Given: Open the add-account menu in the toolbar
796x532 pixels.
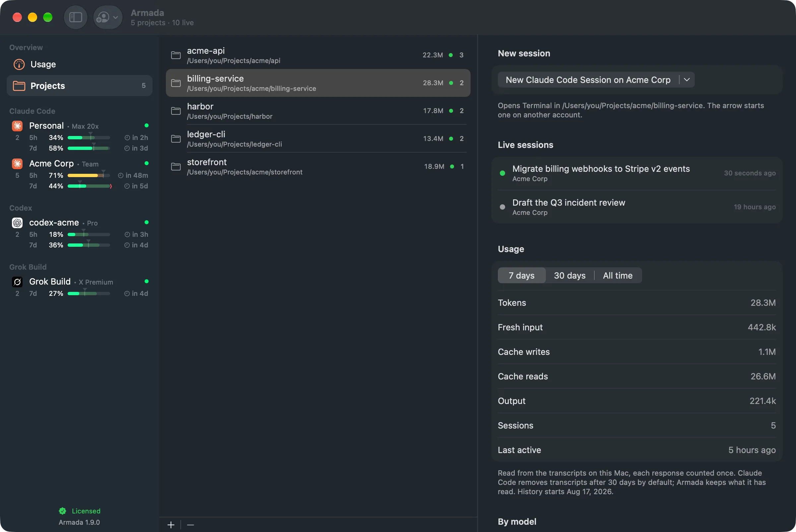Looking at the screenshot, I should 107,17.
